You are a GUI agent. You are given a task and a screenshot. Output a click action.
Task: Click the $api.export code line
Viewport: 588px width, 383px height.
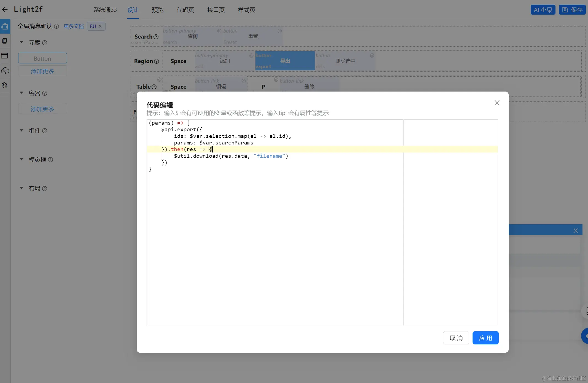(x=182, y=130)
